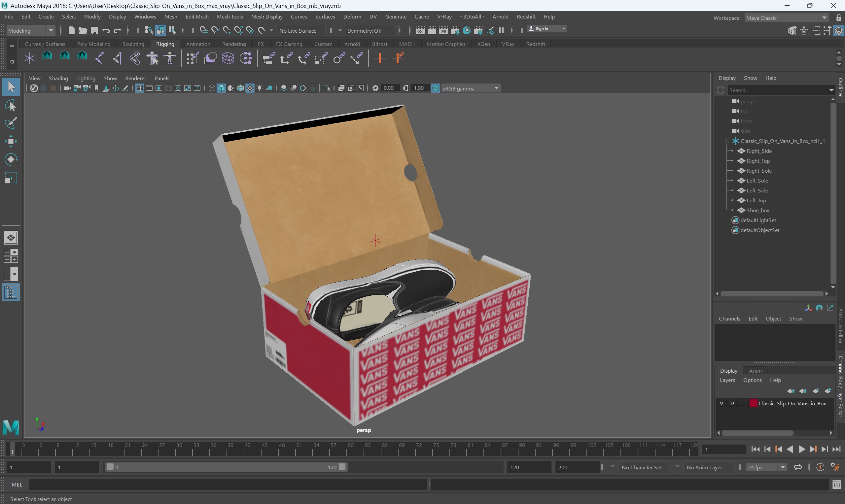Click the Step forward one frame button
This screenshot has width=845, height=504.
[825, 449]
